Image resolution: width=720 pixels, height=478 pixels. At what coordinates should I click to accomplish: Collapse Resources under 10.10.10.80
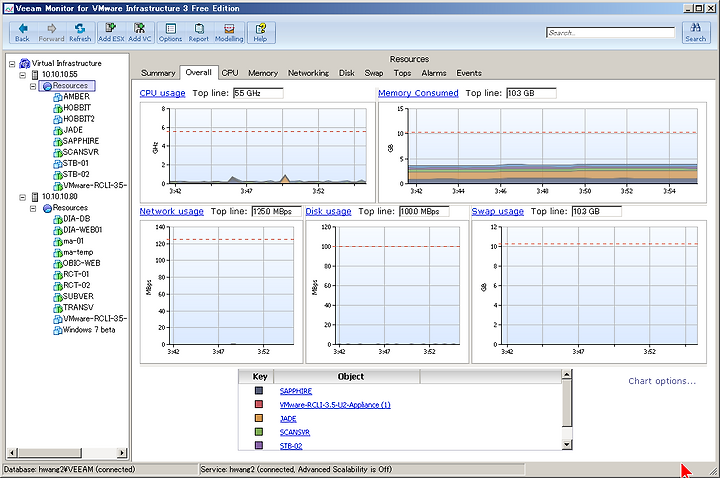point(33,208)
